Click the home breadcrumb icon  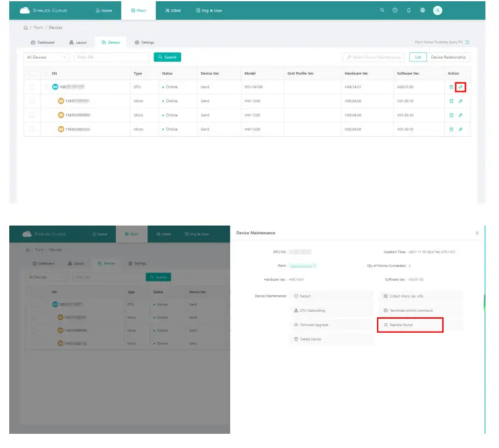[x=25, y=27]
